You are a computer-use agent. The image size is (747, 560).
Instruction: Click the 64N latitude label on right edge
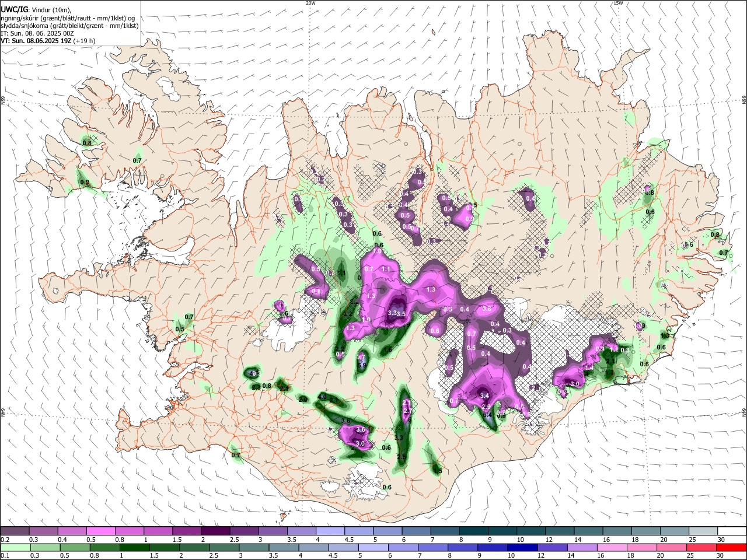pos(743,412)
